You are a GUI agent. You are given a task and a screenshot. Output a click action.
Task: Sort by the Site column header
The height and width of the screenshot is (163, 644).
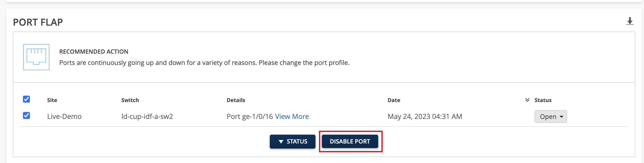(x=52, y=100)
